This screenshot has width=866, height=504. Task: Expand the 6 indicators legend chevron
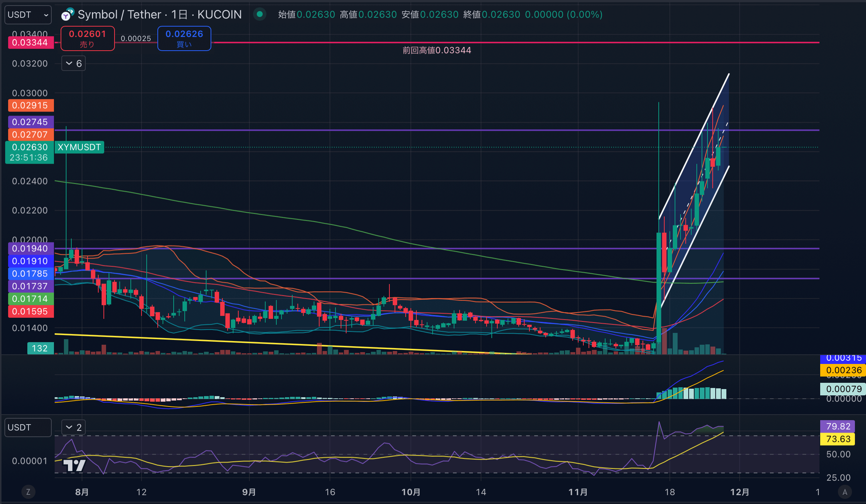coord(74,64)
